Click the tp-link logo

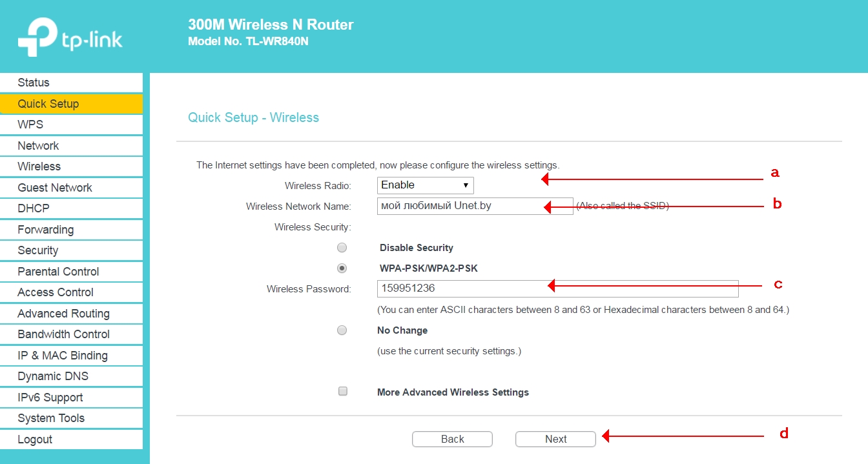click(x=70, y=37)
